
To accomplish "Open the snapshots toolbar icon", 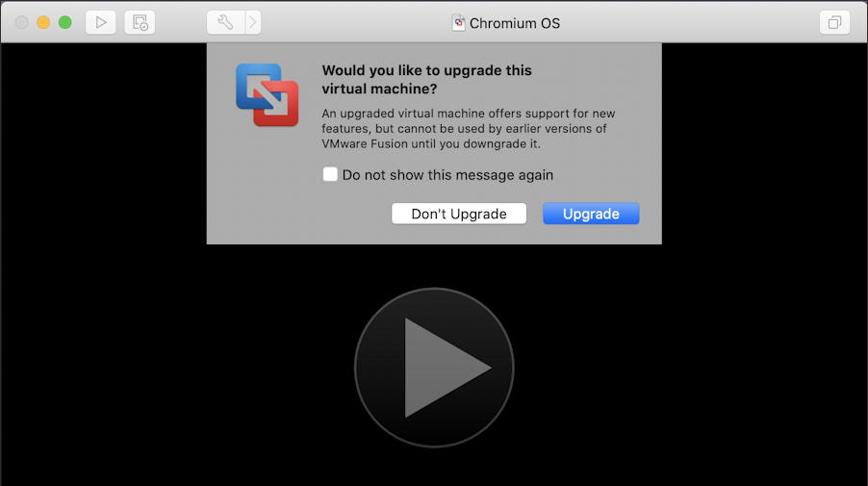I will 140,23.
